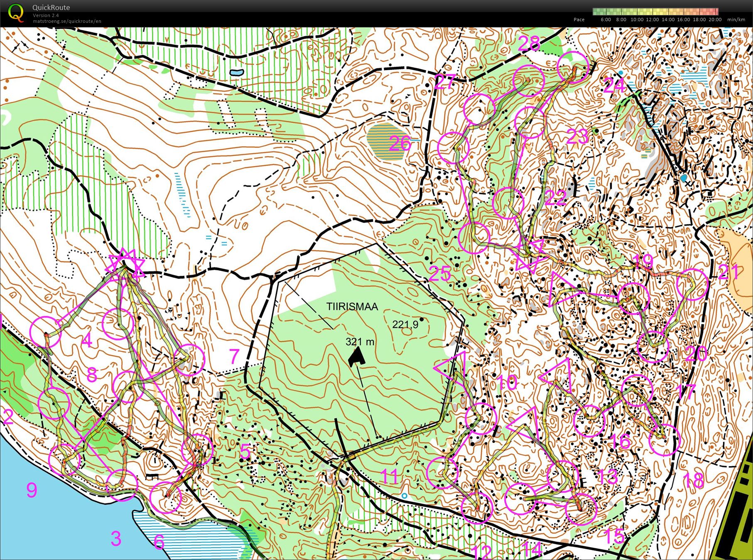Click control number 27 label

tap(445, 82)
